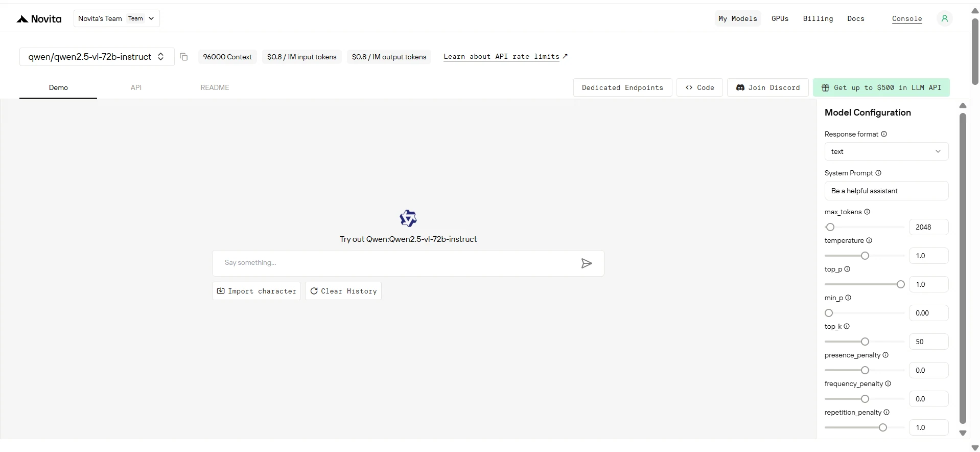The width and height of the screenshot is (980, 452).
Task: Expand the Response format text dropdown
Action: tap(886, 151)
